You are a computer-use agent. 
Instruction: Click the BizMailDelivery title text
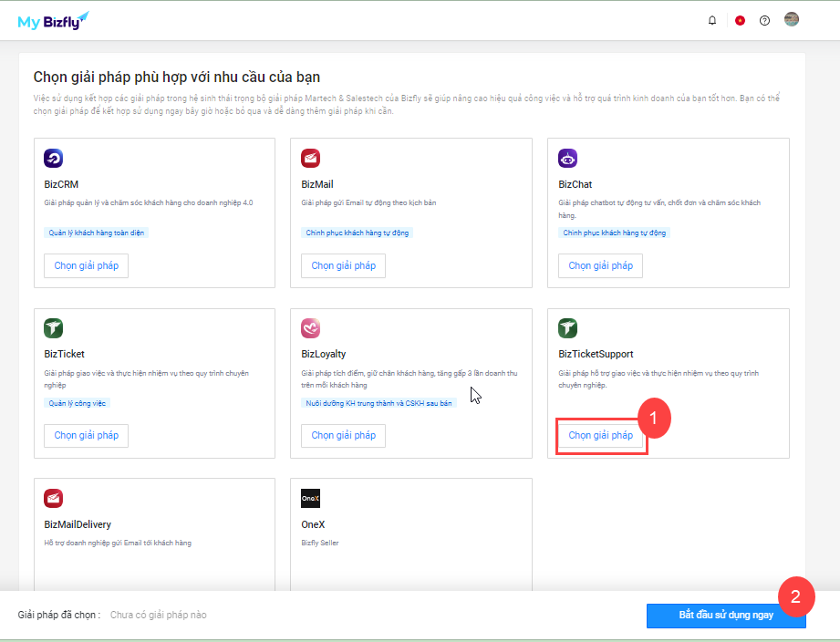[x=78, y=524]
